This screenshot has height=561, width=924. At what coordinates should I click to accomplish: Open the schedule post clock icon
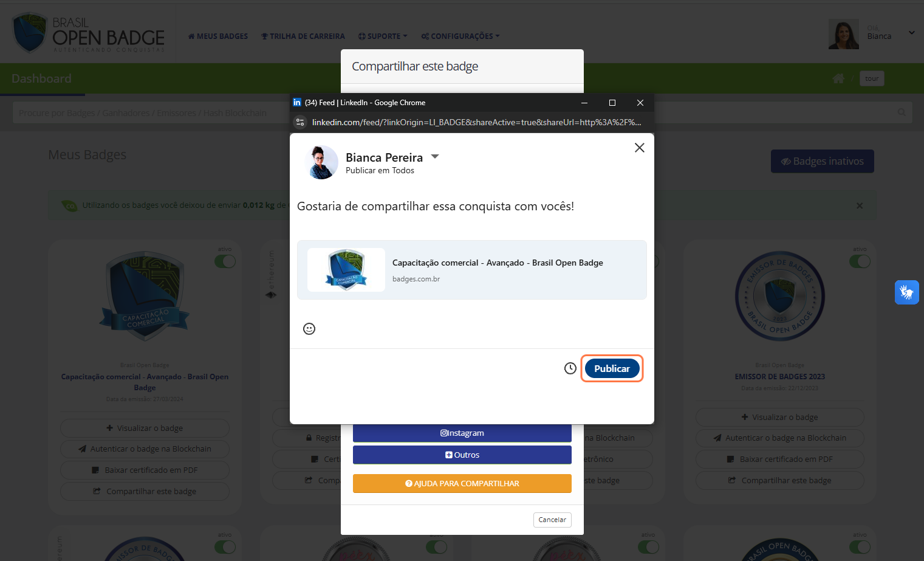point(570,368)
